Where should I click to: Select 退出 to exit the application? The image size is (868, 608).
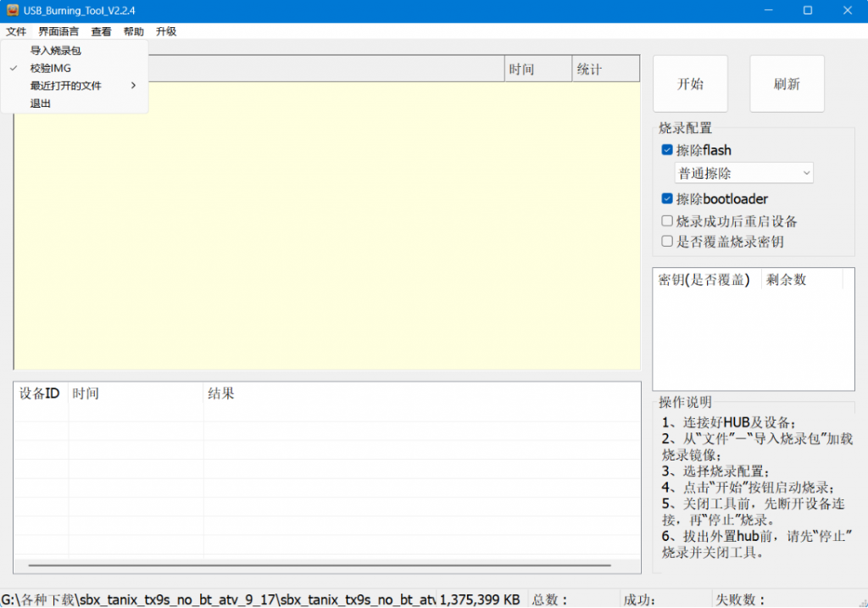tap(41, 103)
